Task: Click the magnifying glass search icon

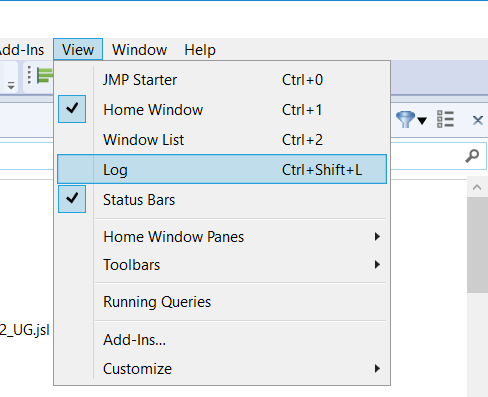Action: 472,156
